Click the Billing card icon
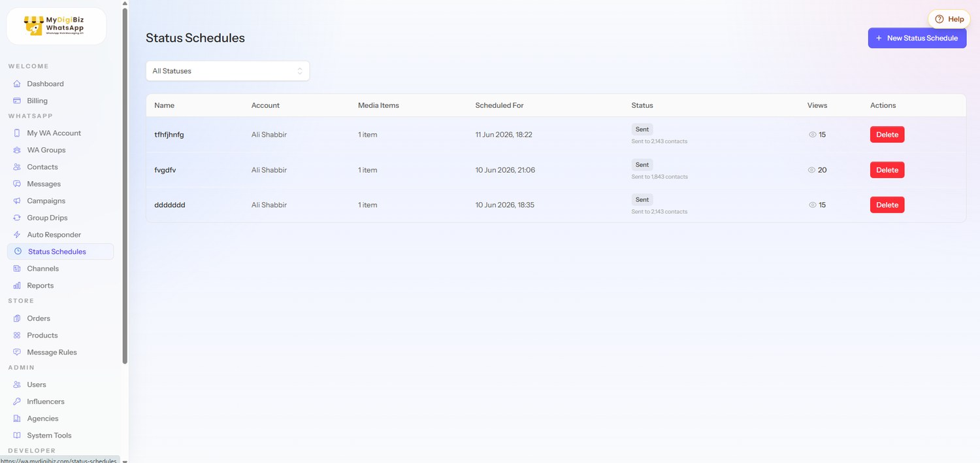The width and height of the screenshot is (980, 463). [17, 101]
